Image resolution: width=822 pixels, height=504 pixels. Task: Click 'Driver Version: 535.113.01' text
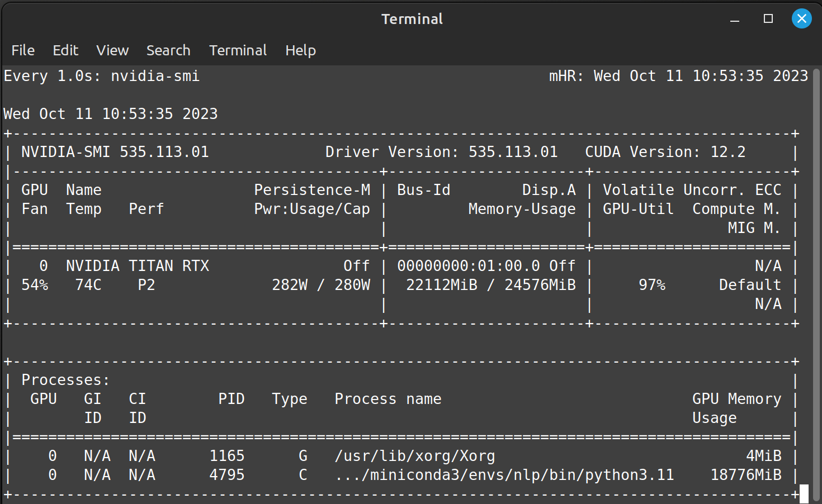[x=441, y=152]
